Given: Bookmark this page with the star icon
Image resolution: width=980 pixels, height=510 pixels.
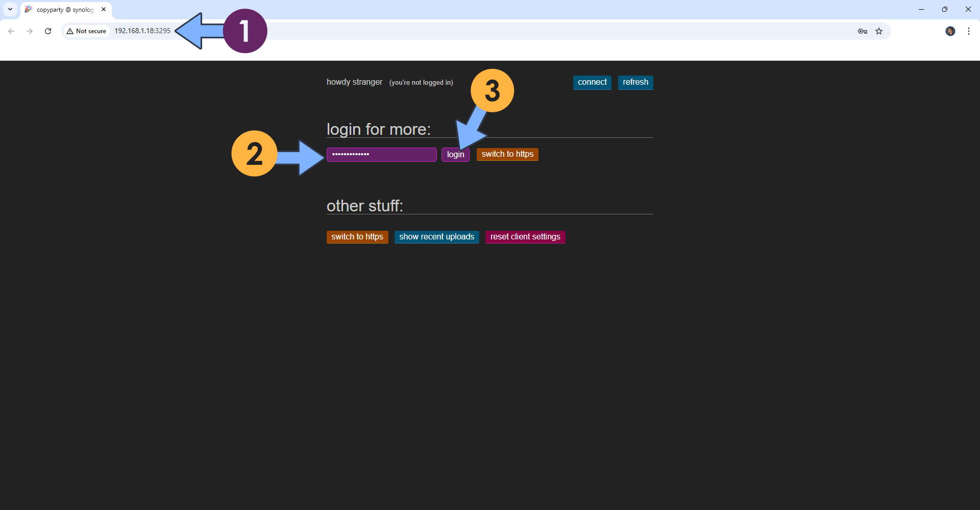Looking at the screenshot, I should tap(879, 31).
